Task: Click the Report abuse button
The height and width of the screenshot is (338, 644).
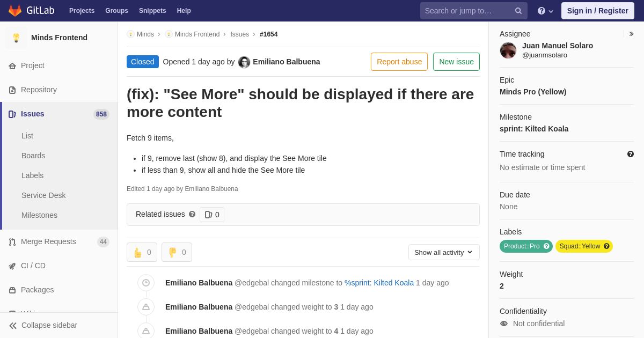Action: (x=399, y=62)
